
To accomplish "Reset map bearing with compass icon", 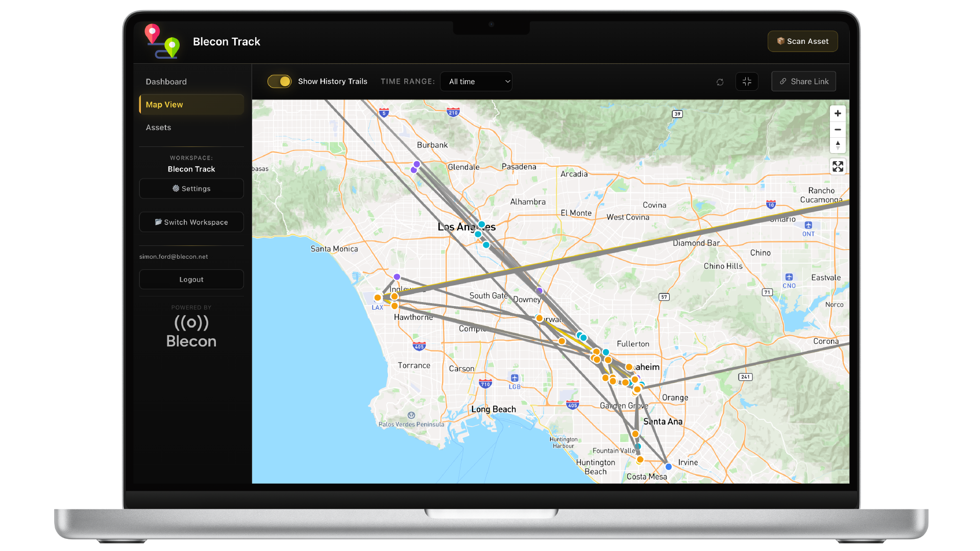I will [838, 145].
